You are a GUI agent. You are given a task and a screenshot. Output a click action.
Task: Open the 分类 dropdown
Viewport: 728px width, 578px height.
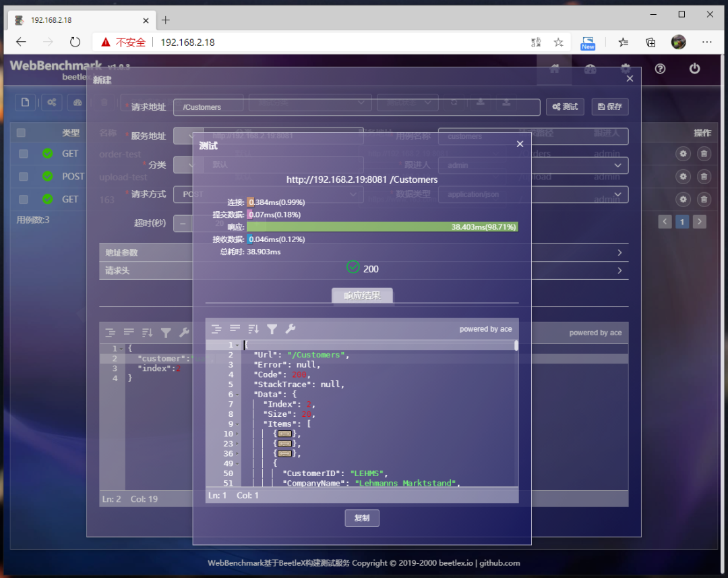coord(188,165)
